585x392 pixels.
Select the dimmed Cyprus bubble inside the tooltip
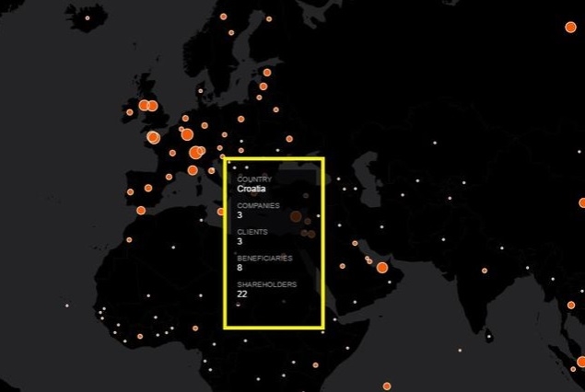coord(296,216)
